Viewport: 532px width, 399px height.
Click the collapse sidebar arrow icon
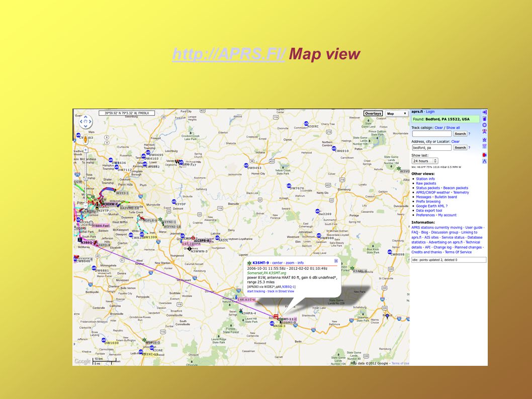[485, 112]
